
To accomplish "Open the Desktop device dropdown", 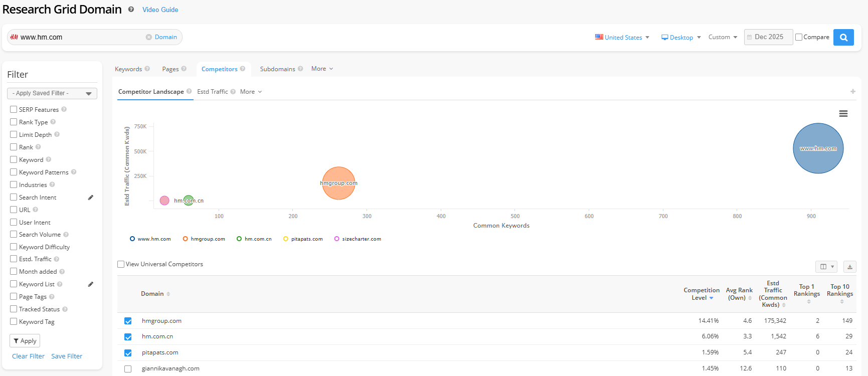I will pyautogui.click(x=681, y=37).
